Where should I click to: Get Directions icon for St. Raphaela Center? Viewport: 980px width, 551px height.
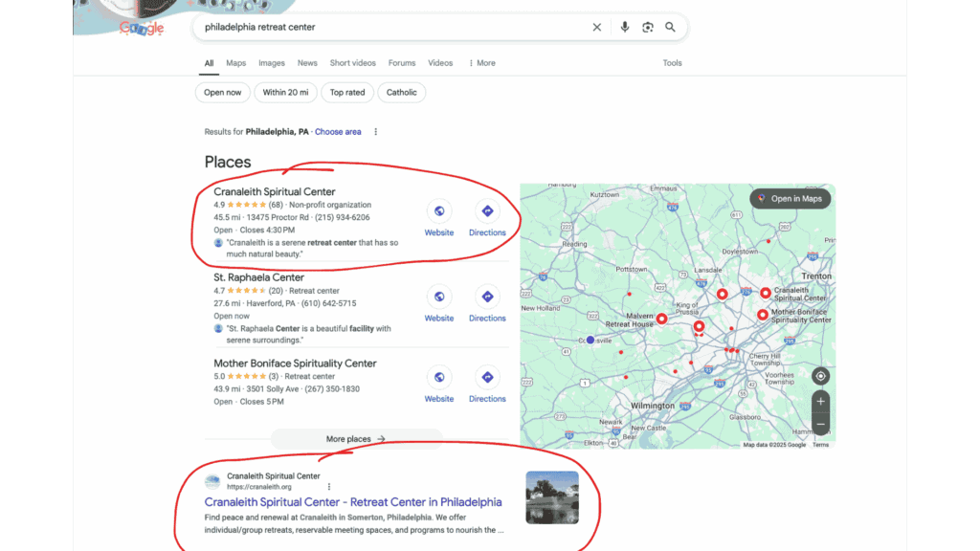click(487, 297)
